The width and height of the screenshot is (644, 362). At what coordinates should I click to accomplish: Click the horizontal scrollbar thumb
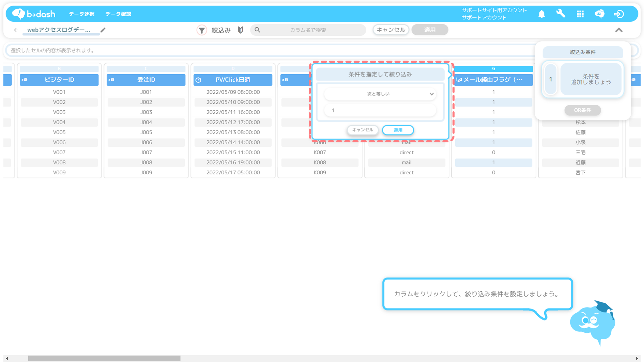[x=104, y=358]
